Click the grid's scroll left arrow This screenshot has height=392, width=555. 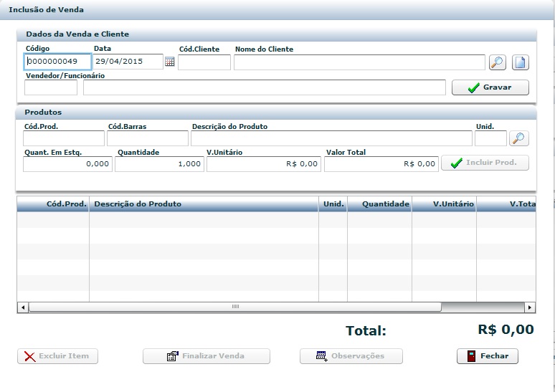(x=23, y=307)
